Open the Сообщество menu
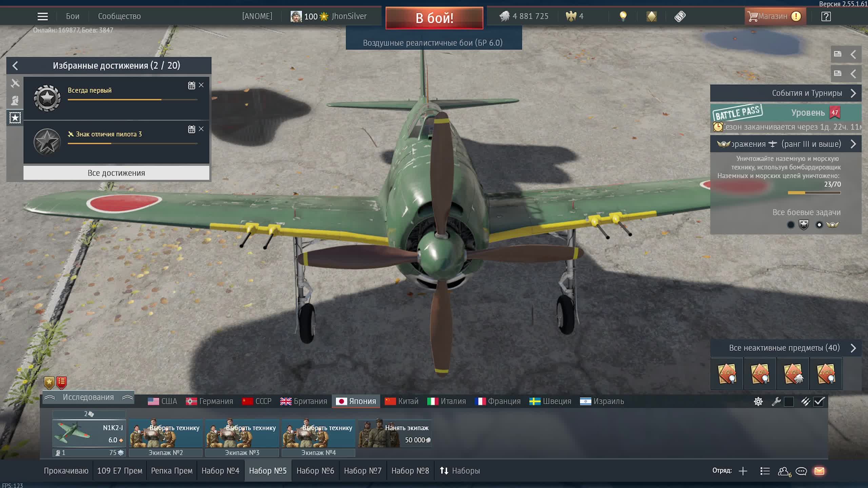868x488 pixels. pyautogui.click(x=119, y=16)
